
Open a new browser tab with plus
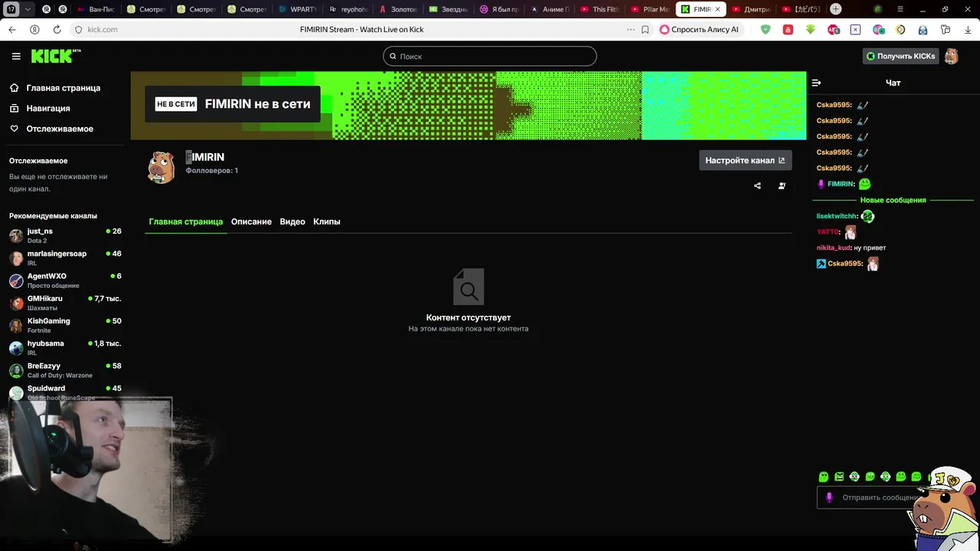(x=836, y=9)
